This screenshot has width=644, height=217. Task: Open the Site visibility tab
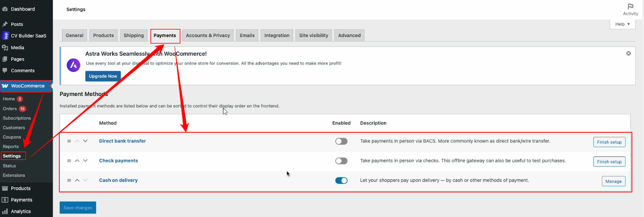(x=314, y=35)
